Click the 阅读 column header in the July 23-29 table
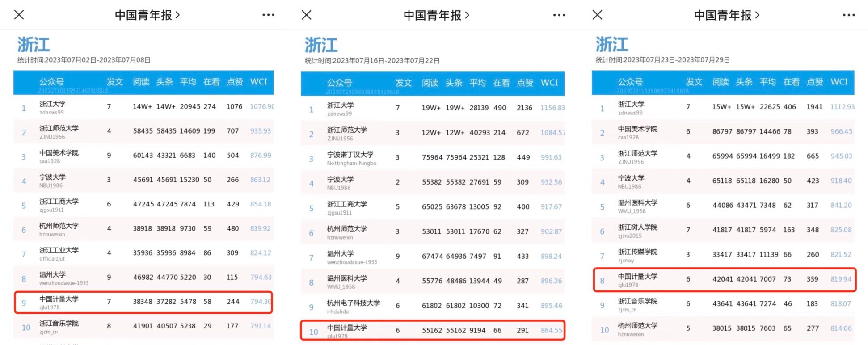 coord(720,82)
